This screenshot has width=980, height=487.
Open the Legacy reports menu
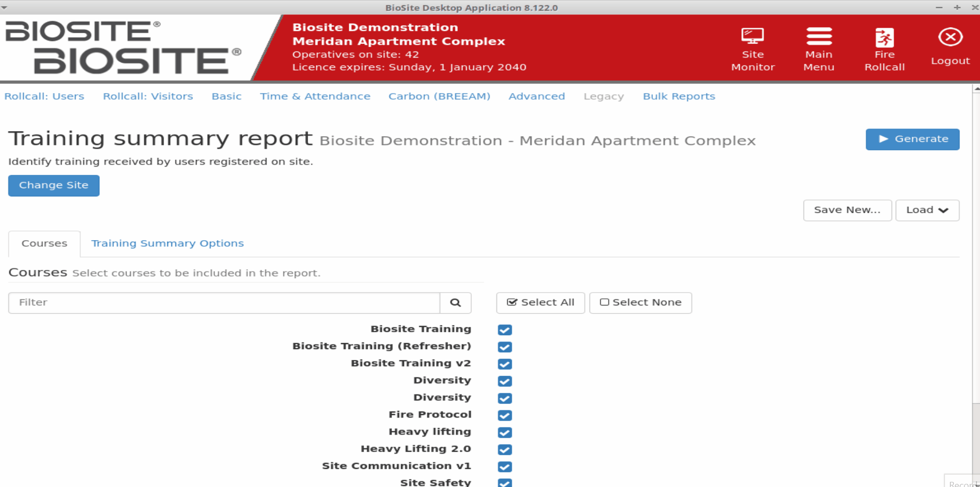pos(603,96)
